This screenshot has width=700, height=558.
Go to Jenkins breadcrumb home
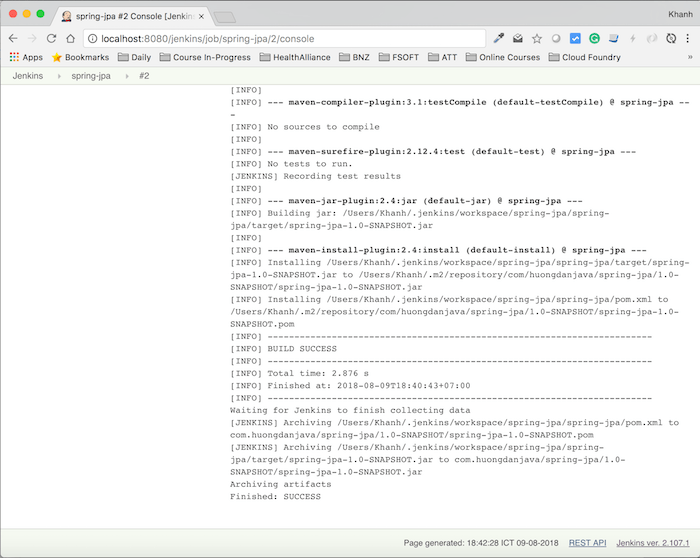click(28, 76)
